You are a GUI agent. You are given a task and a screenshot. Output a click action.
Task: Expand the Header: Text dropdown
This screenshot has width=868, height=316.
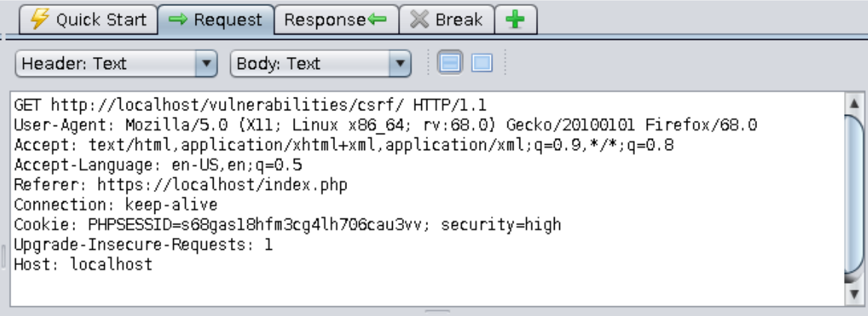(116, 64)
